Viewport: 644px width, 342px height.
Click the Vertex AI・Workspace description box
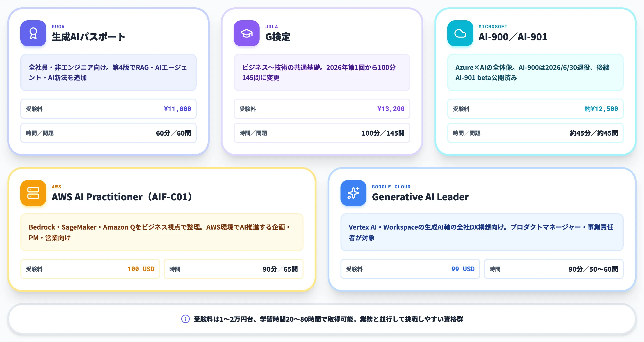tap(482, 232)
